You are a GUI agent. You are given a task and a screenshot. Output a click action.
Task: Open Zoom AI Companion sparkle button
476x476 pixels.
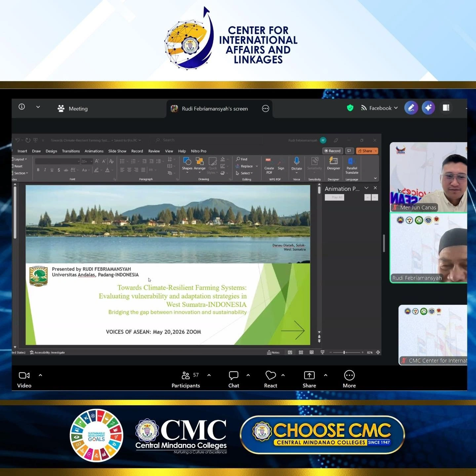tap(428, 108)
